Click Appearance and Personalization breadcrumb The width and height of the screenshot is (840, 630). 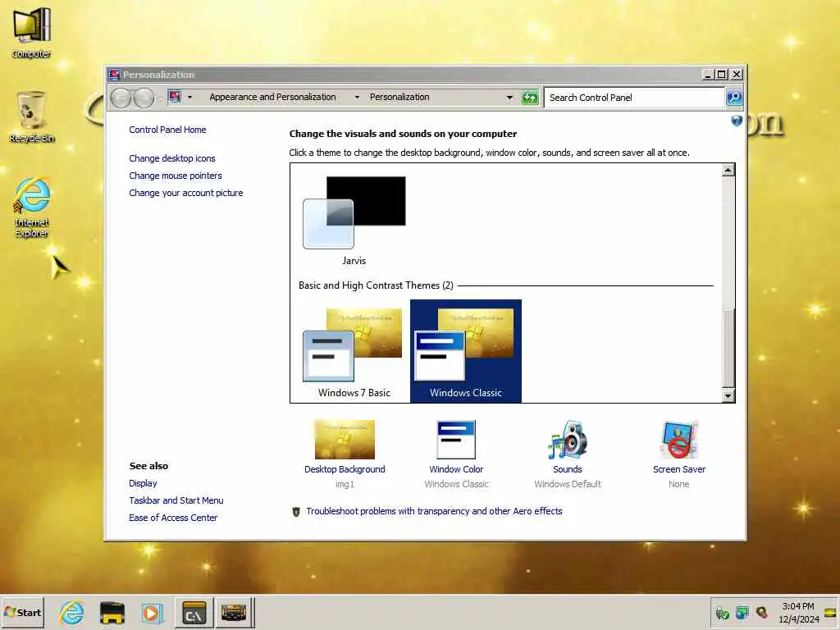(x=272, y=97)
